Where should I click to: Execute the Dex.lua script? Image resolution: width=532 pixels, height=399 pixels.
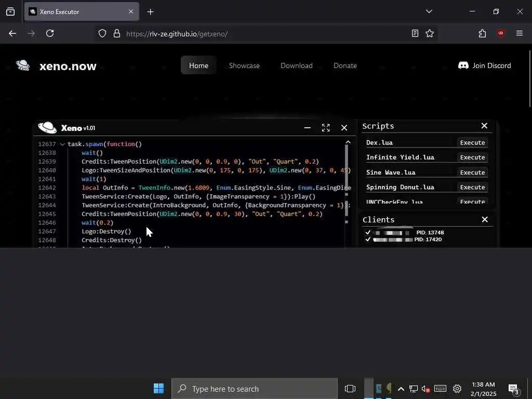(x=472, y=142)
